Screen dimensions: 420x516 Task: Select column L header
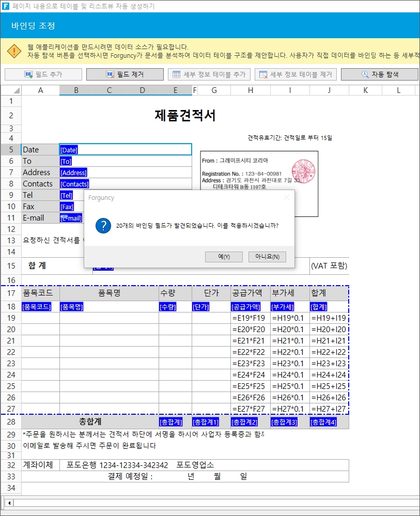pos(399,90)
